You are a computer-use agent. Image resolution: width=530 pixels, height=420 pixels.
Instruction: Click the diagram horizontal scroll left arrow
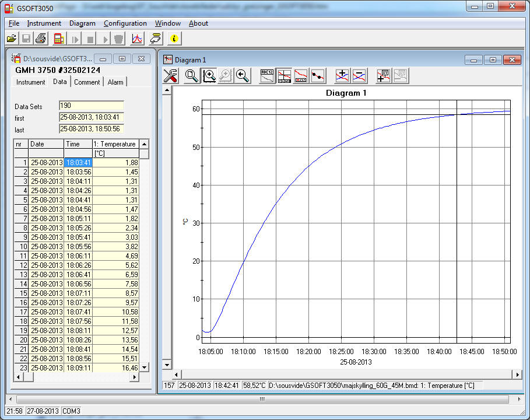pos(176,374)
